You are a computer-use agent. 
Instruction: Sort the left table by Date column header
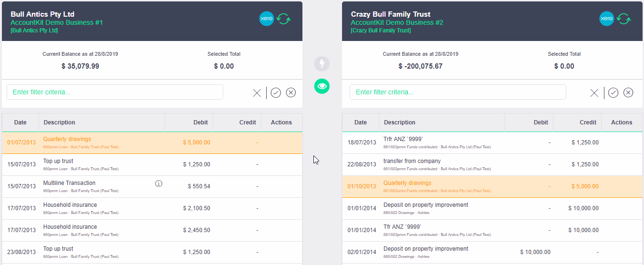21,122
